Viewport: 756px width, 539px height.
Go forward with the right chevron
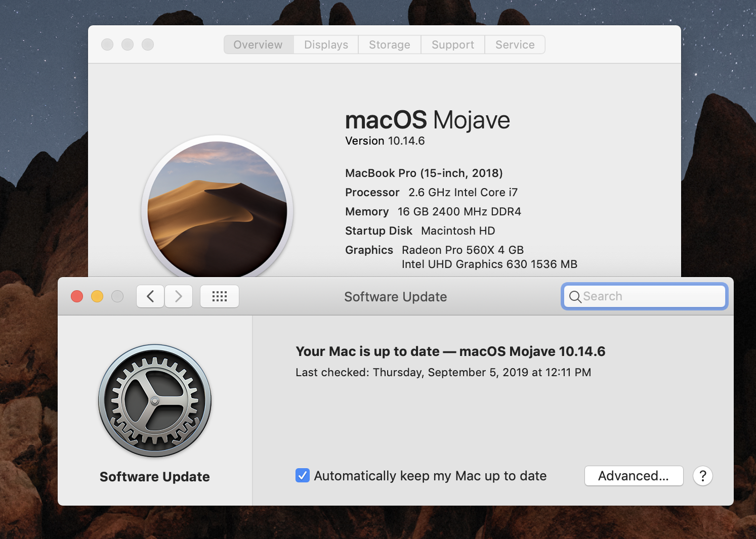[179, 296]
